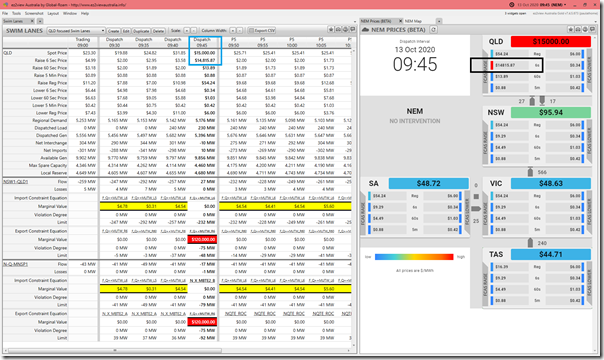Click the Delete swim lane button

click(x=158, y=31)
